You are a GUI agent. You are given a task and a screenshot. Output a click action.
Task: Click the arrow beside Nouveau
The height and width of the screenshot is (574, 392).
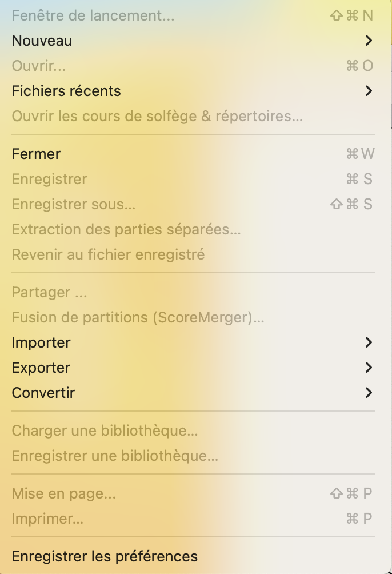tap(369, 41)
